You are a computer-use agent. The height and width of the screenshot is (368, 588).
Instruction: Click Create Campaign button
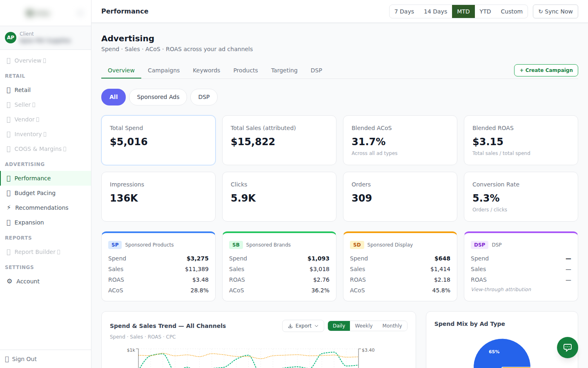tap(546, 70)
